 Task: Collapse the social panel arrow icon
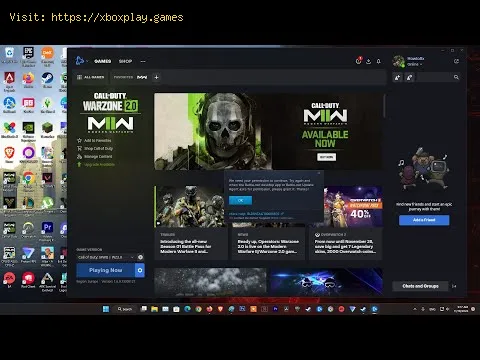[454, 286]
